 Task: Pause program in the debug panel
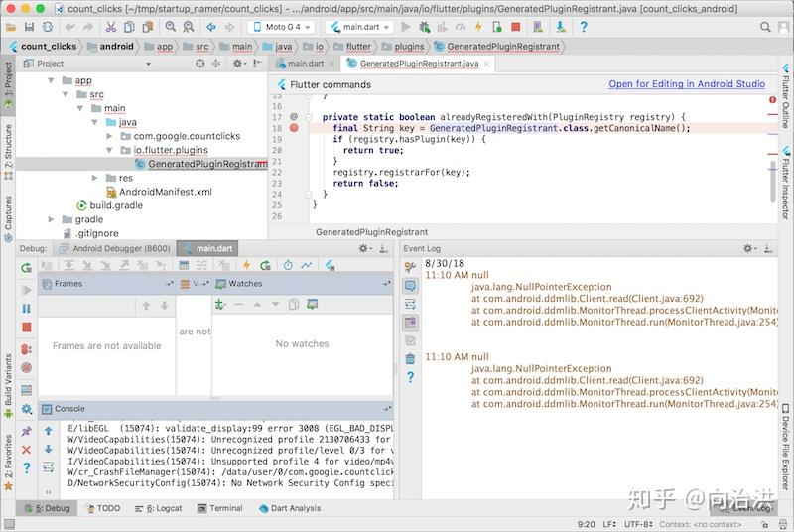coord(27,309)
